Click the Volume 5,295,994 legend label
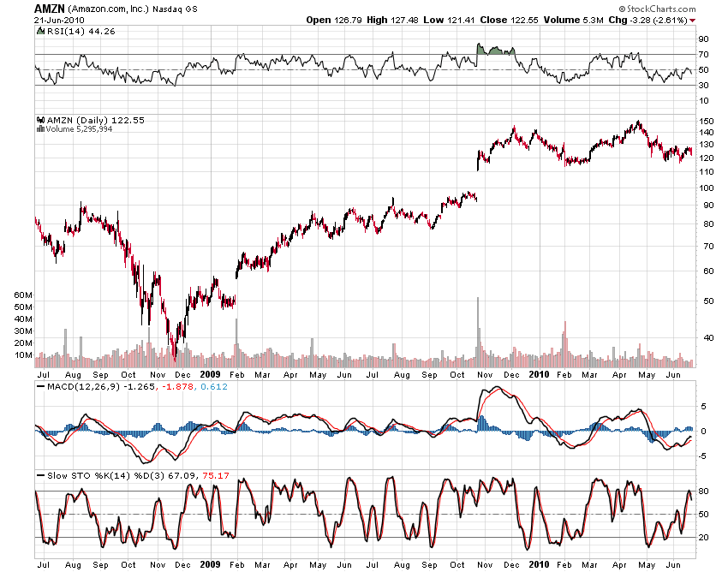Image resolution: width=728 pixels, height=572 pixels. (x=79, y=129)
